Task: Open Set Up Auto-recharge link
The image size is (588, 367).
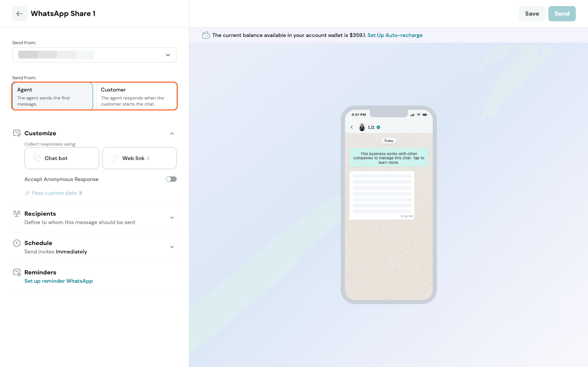Action: [395, 35]
